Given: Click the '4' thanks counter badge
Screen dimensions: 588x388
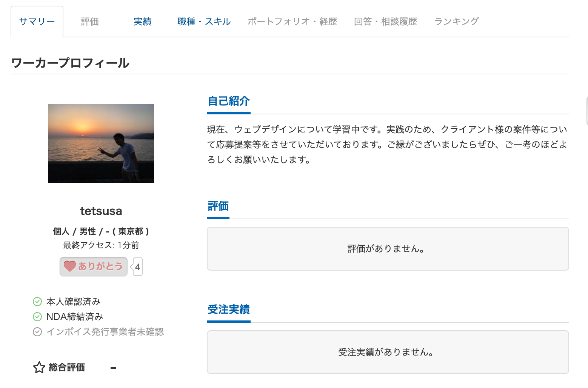Looking at the screenshot, I should (x=137, y=267).
